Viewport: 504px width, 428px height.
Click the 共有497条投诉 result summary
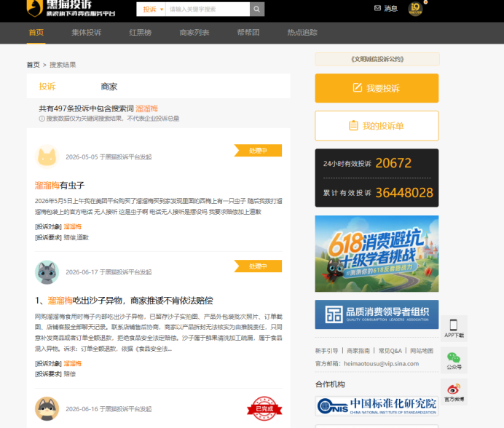(98, 108)
